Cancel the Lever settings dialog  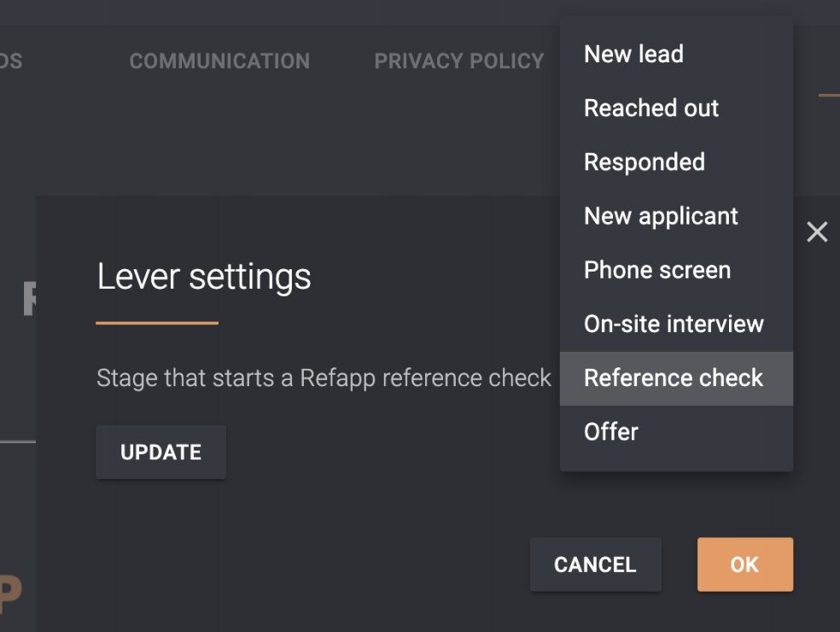pos(595,565)
